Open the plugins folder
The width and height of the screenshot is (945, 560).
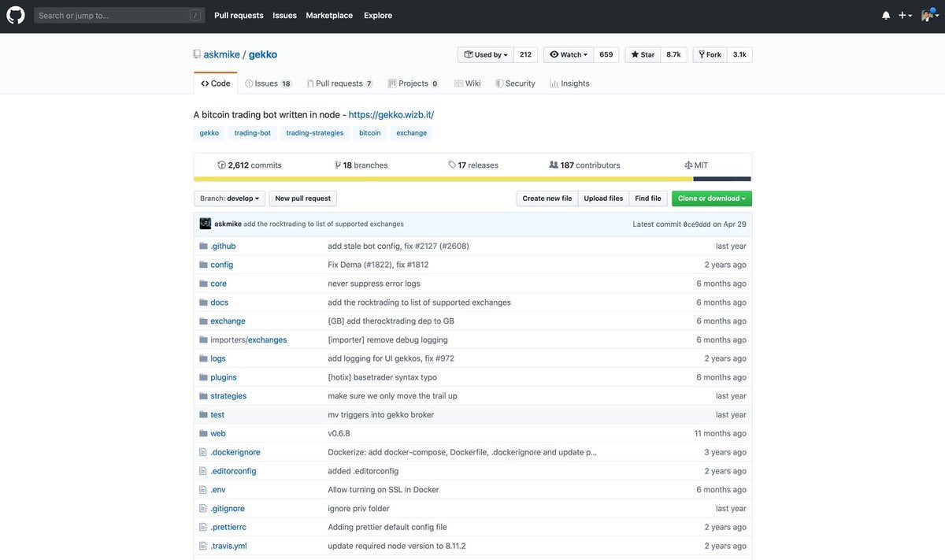pos(224,377)
